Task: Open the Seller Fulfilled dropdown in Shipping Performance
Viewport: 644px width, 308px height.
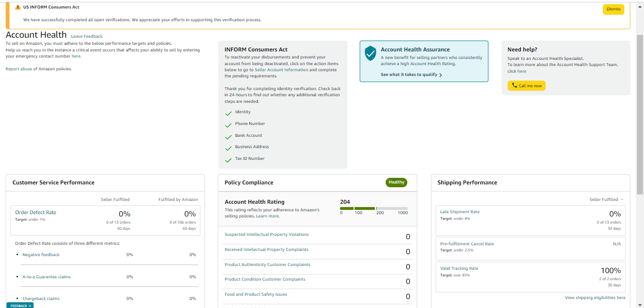Action: point(606,200)
